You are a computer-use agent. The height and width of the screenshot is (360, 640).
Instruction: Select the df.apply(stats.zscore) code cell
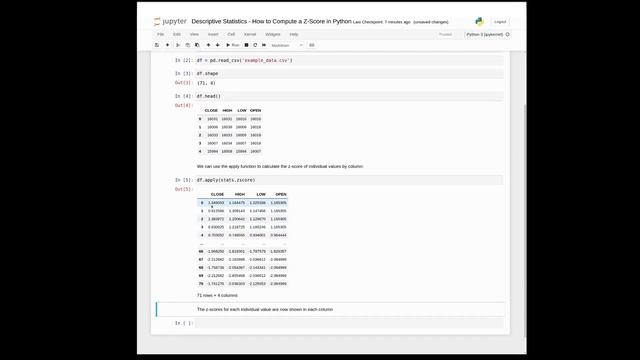point(349,180)
